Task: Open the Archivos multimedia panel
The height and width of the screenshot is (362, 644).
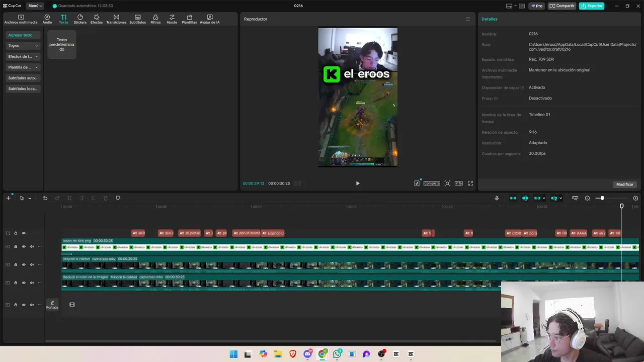Action: [21, 19]
